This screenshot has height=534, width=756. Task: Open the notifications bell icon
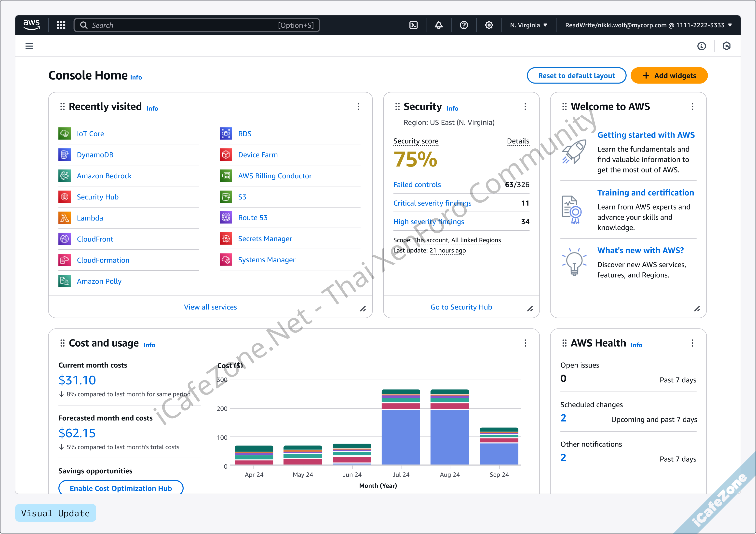click(x=439, y=25)
